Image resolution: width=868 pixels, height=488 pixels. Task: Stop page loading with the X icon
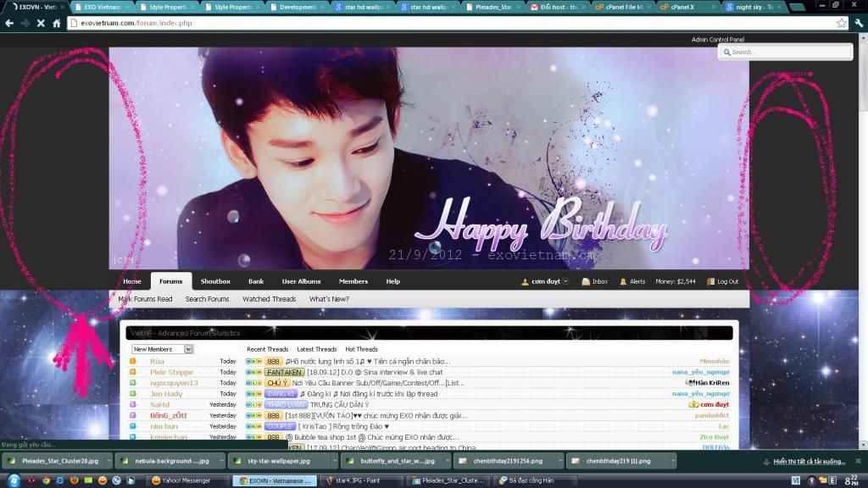pos(41,23)
